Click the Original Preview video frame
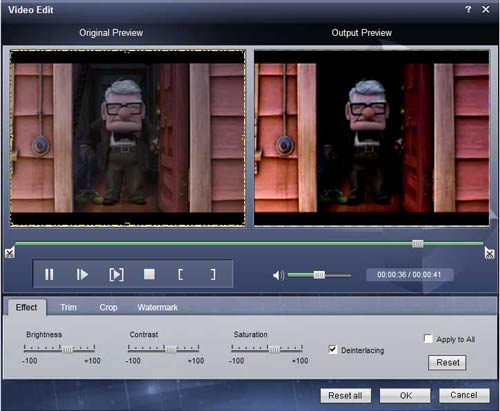 [x=127, y=138]
